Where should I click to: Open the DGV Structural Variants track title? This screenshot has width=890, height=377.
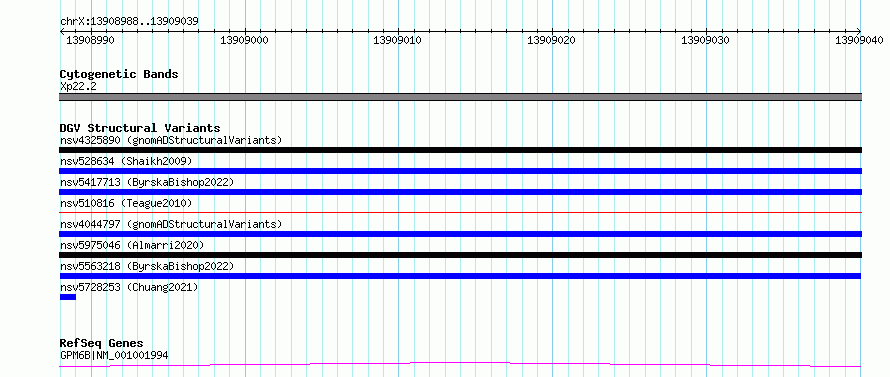(140, 128)
